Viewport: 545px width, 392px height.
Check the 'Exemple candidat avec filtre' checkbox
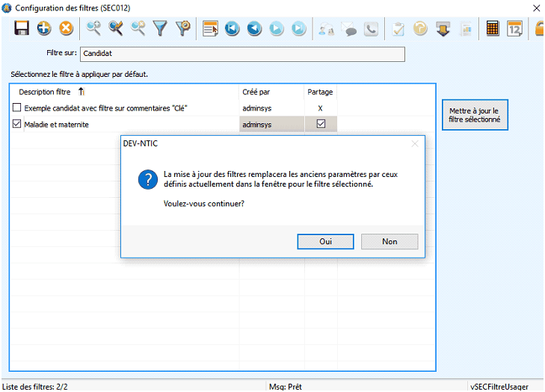[x=17, y=108]
